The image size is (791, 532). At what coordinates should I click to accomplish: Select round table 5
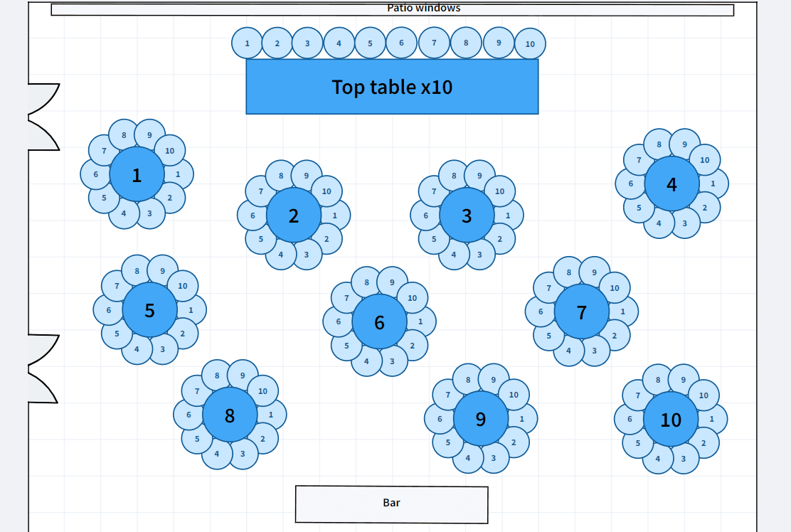click(x=150, y=309)
